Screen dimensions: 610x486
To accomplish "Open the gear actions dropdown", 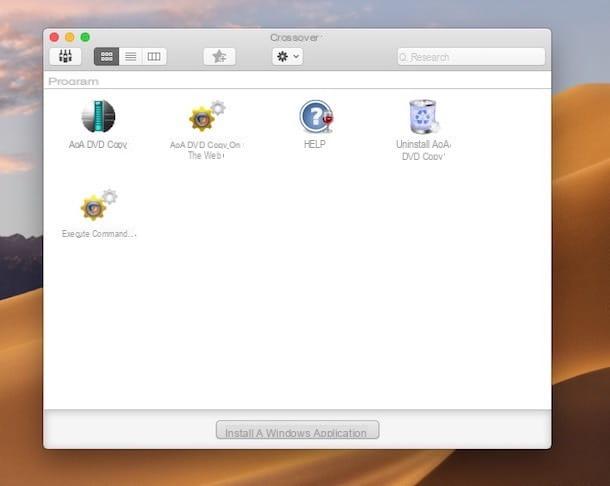I will click(x=287, y=56).
